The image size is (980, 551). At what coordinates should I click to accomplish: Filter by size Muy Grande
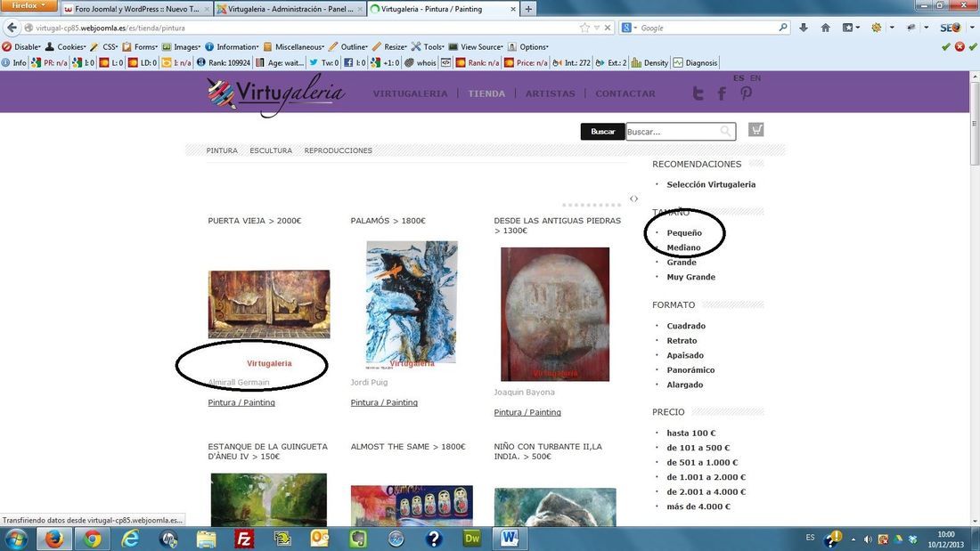coord(690,277)
